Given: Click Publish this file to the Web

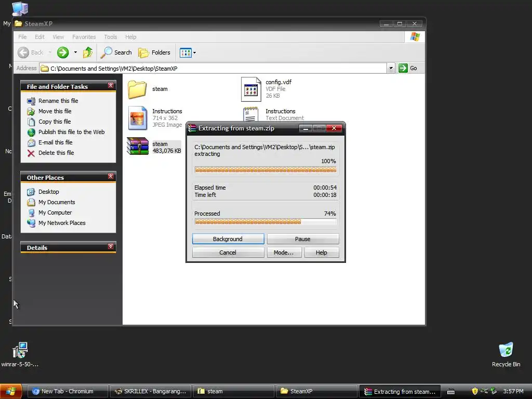Looking at the screenshot, I should [x=71, y=132].
